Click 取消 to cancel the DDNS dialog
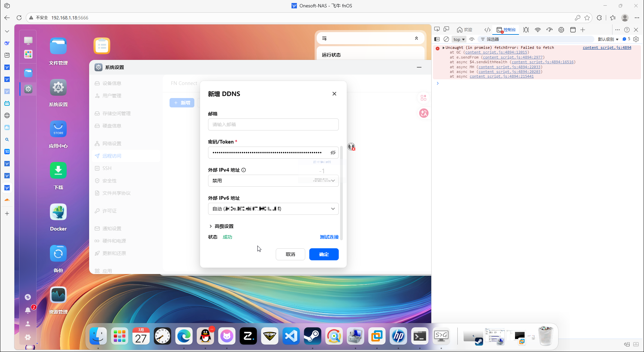644x352 pixels. tap(291, 254)
